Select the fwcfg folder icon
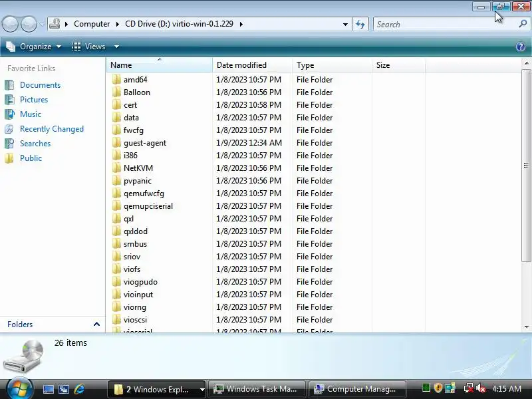This screenshot has height=399, width=532. [x=116, y=130]
